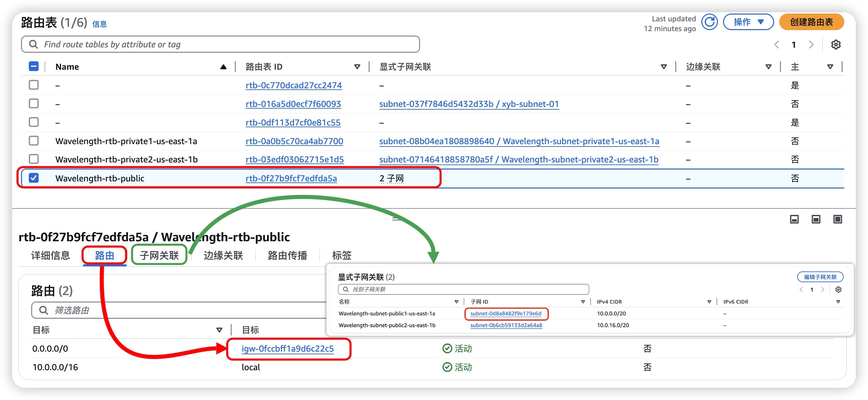Switch to the 子网关联 tab
This screenshot has height=400, width=868.
[159, 255]
